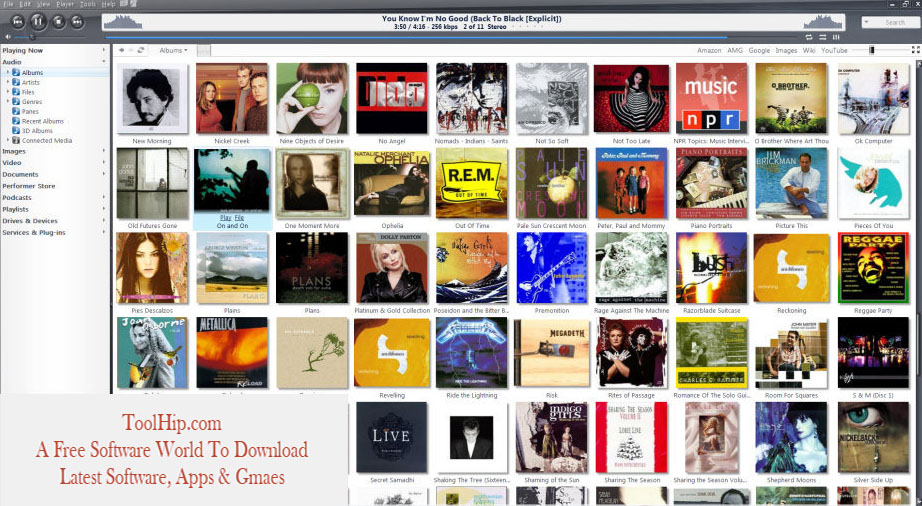Open the YouTube link

[x=834, y=51]
